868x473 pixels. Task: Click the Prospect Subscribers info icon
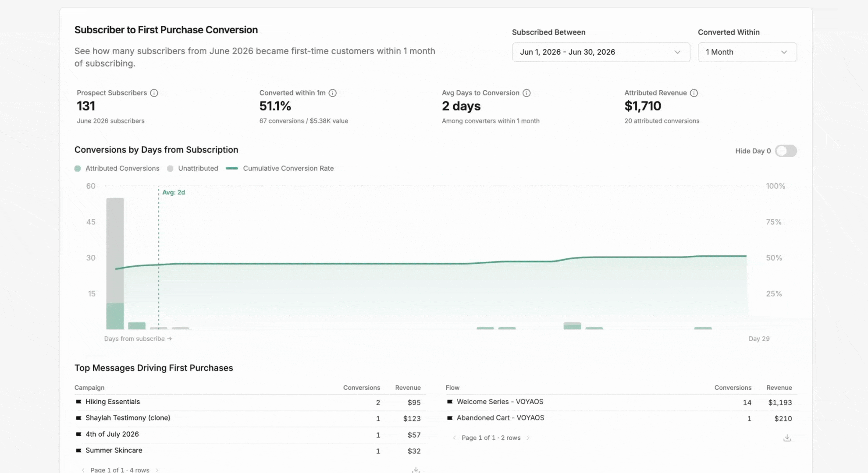(154, 93)
